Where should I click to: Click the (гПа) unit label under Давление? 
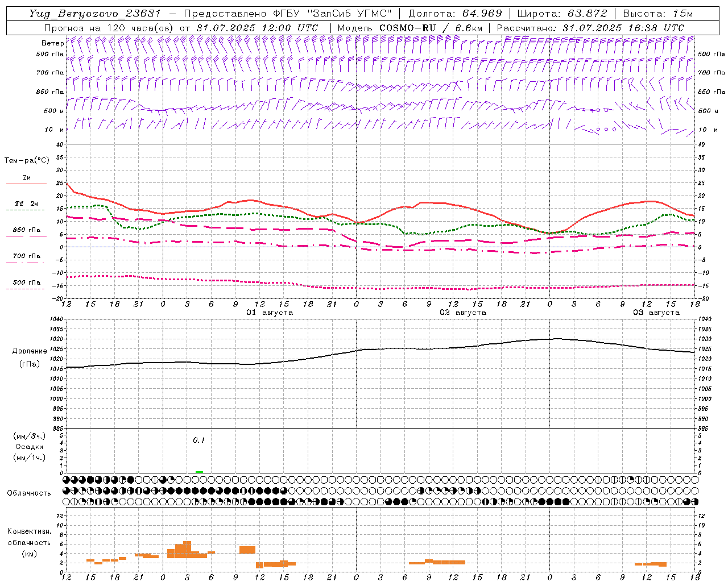coord(30,364)
